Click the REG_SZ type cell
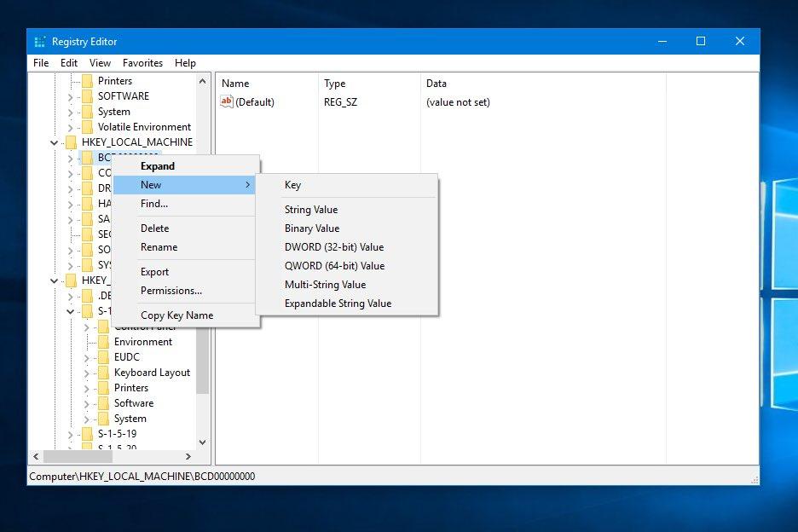This screenshot has height=532, width=798. coord(340,101)
